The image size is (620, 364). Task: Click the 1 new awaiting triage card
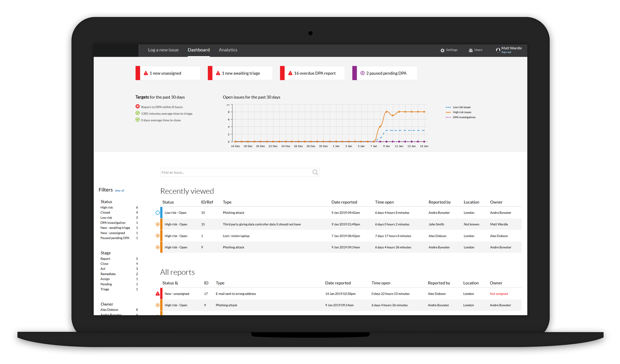(x=241, y=73)
